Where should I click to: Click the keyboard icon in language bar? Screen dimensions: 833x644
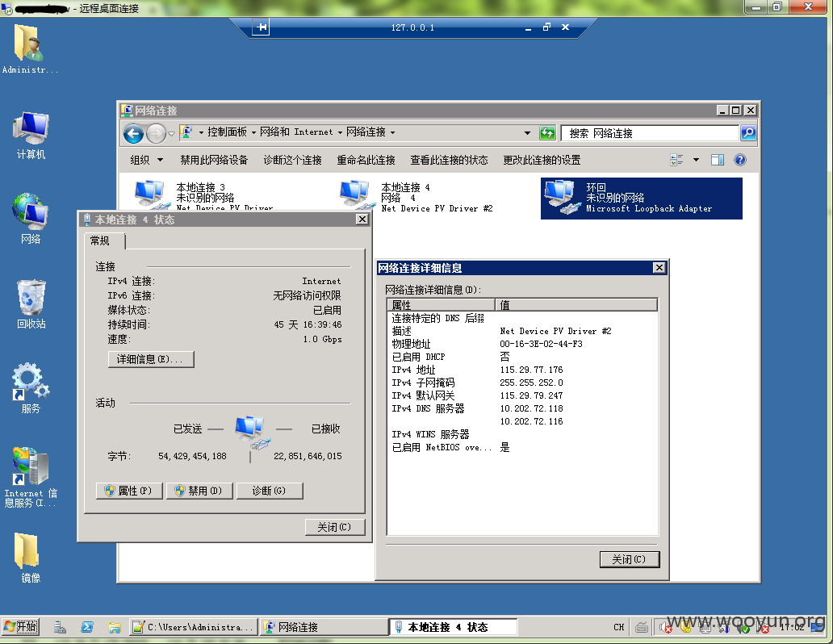642,628
